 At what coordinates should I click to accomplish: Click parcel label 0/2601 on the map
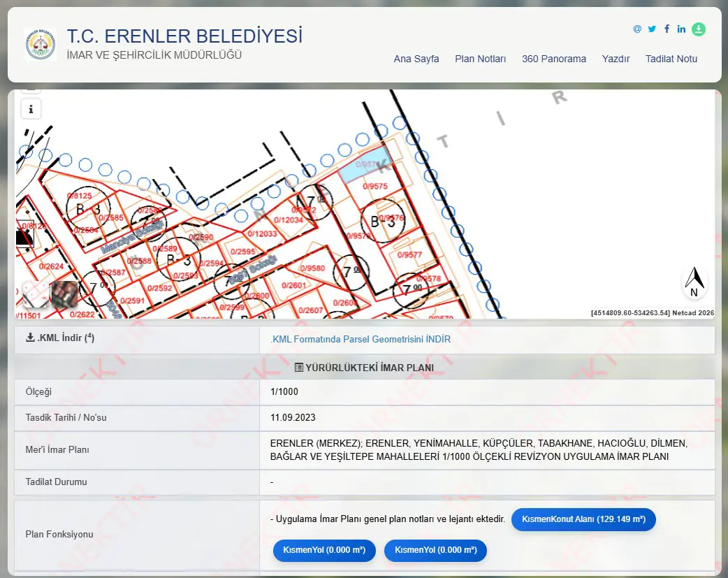pyautogui.click(x=294, y=285)
